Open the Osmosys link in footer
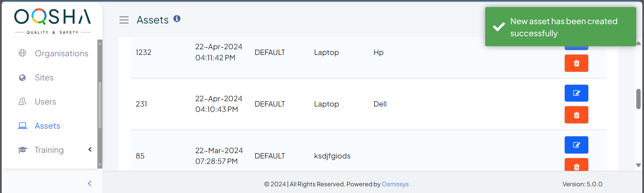This screenshot has width=644, height=193. (x=395, y=184)
